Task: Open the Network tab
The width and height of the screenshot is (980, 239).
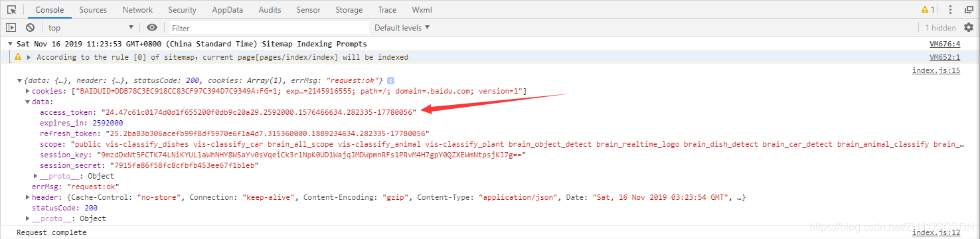Action: [x=137, y=10]
